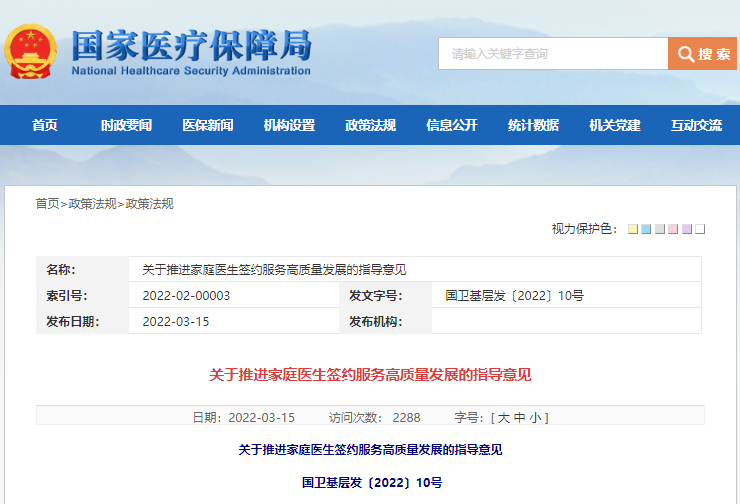
Task: Click first 政策法规 in the breadcrumb
Action: [92, 204]
